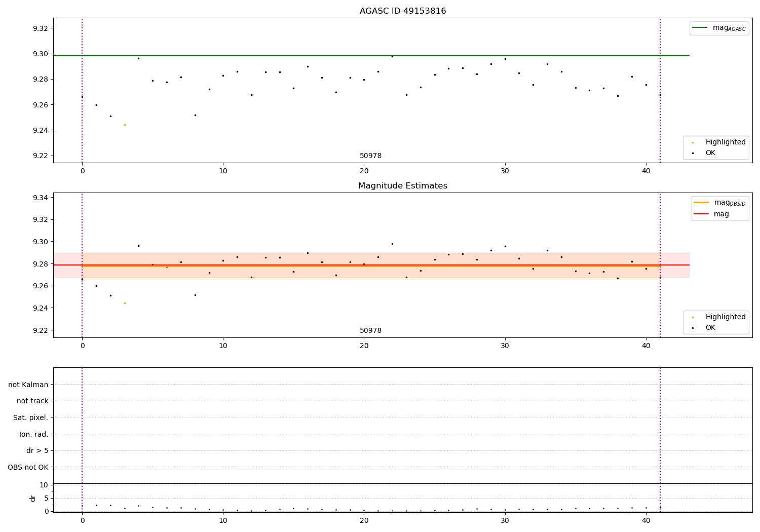
Task: Click the dr > 5 axis label
Action: [37, 450]
